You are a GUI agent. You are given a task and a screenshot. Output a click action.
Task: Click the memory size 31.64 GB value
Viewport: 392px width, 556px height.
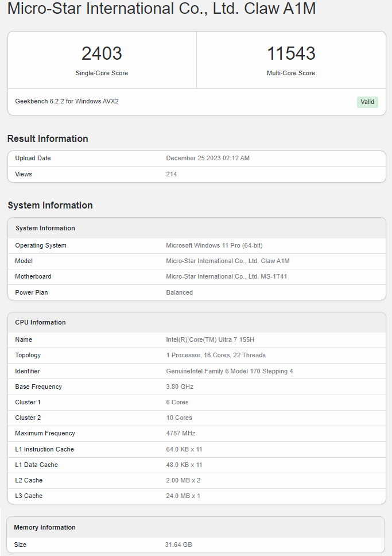coord(179,545)
